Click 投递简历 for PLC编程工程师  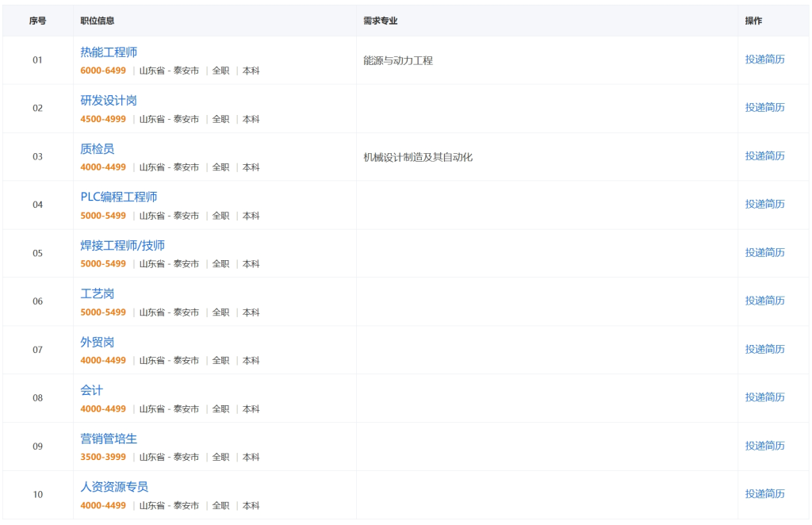coord(765,205)
